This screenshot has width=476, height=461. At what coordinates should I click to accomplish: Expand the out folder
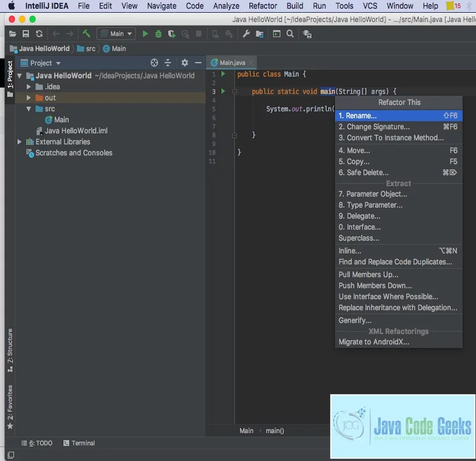point(28,97)
